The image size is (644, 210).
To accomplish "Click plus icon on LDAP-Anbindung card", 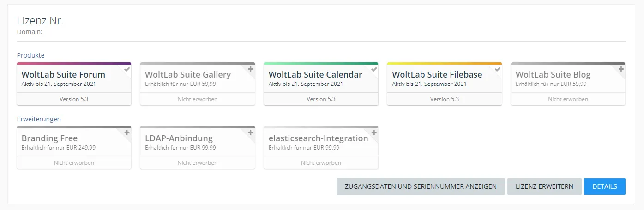I will coord(251,132).
